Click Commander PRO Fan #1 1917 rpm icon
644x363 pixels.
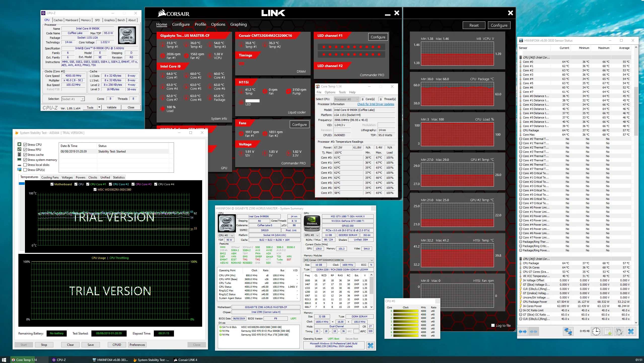tap(241, 134)
